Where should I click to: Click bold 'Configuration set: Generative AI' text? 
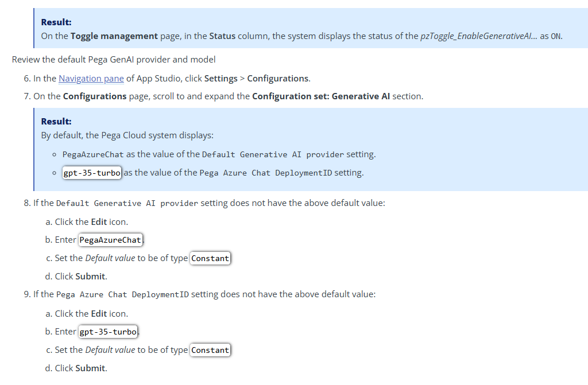point(321,96)
